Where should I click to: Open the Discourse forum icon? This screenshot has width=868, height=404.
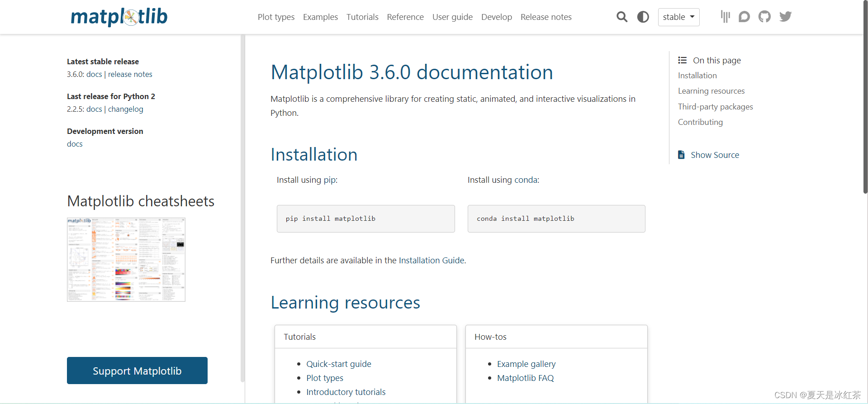pyautogui.click(x=744, y=17)
